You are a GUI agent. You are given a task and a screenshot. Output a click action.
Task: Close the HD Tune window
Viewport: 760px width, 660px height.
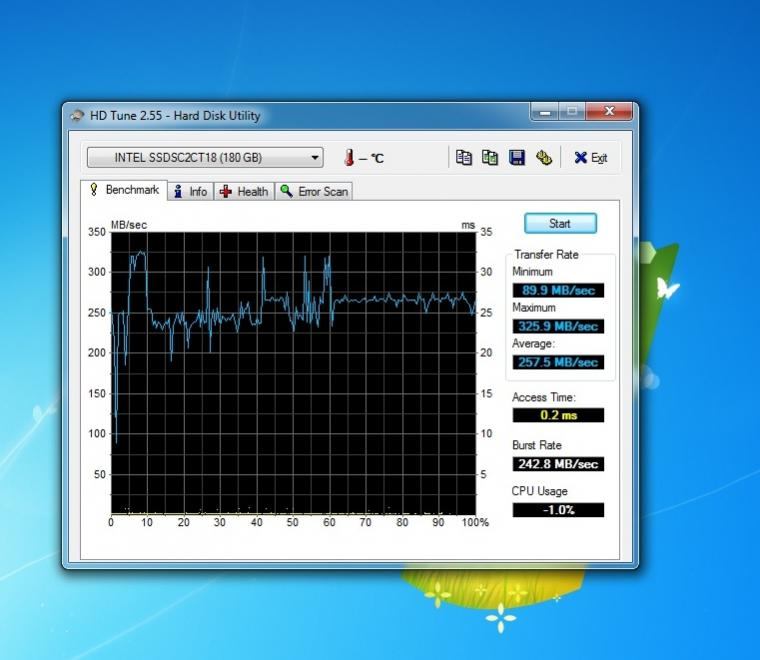coord(609,112)
